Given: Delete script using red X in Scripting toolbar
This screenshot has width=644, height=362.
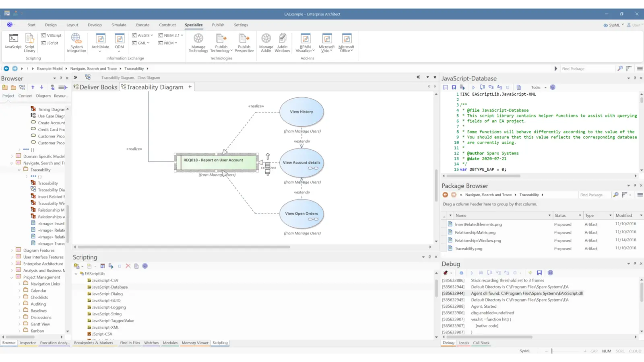Looking at the screenshot, I should point(128,265).
